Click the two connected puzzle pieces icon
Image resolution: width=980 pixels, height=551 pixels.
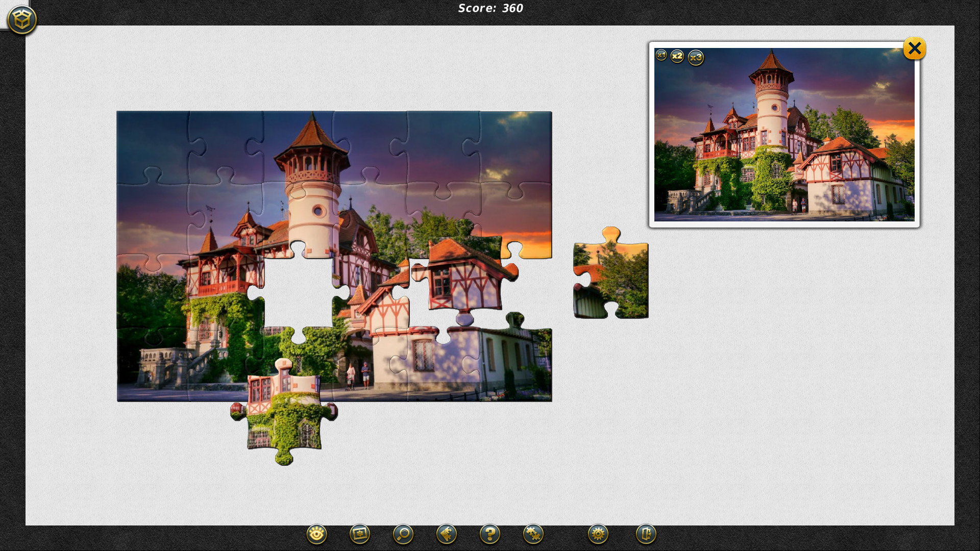click(x=533, y=534)
